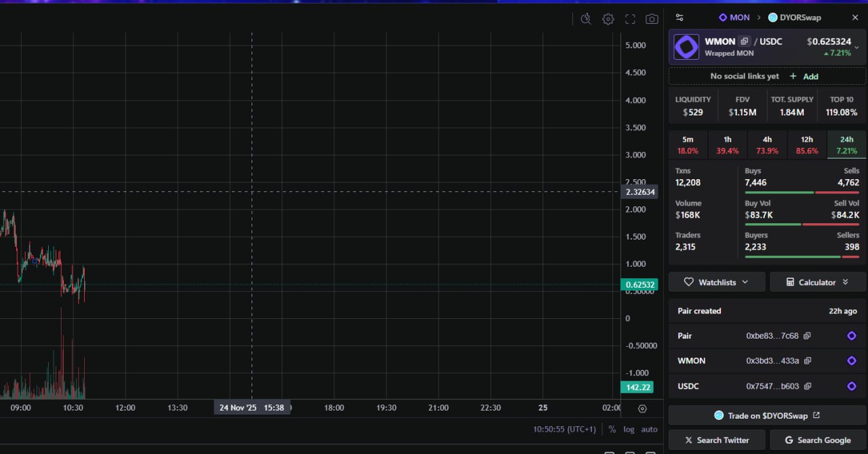
Task: Open the quick search lightning icon
Action: pos(586,19)
